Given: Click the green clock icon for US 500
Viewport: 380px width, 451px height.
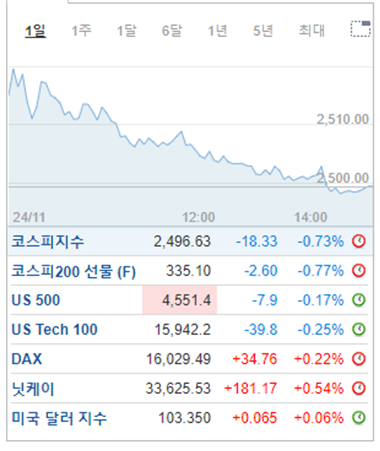Looking at the screenshot, I should point(359,300).
